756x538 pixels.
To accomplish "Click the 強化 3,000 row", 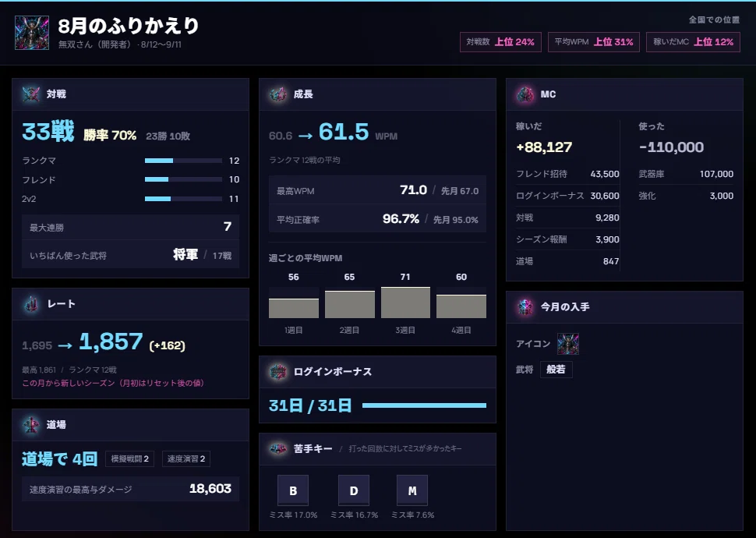I will 686,196.
